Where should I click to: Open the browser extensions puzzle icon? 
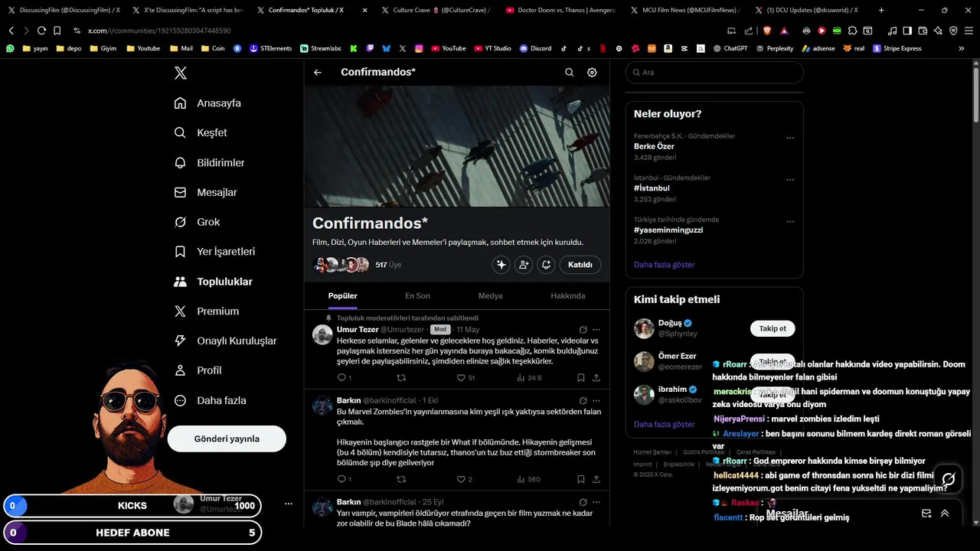tap(852, 31)
